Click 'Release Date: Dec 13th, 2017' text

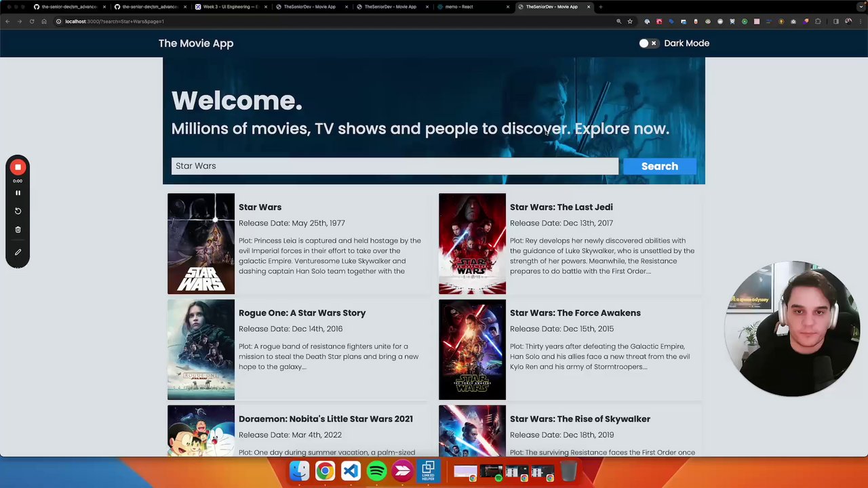(x=561, y=223)
